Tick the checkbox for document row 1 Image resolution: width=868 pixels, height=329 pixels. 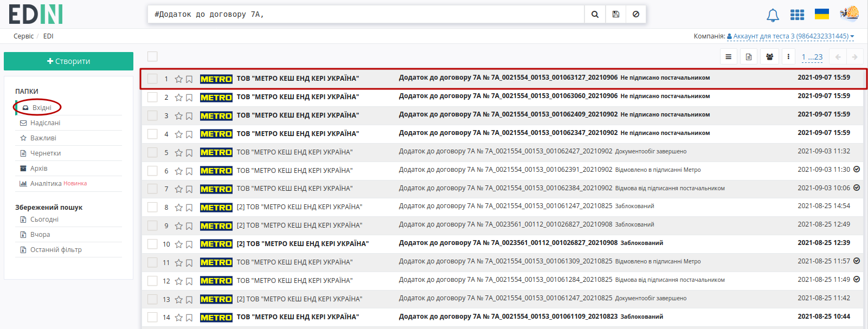(x=152, y=79)
